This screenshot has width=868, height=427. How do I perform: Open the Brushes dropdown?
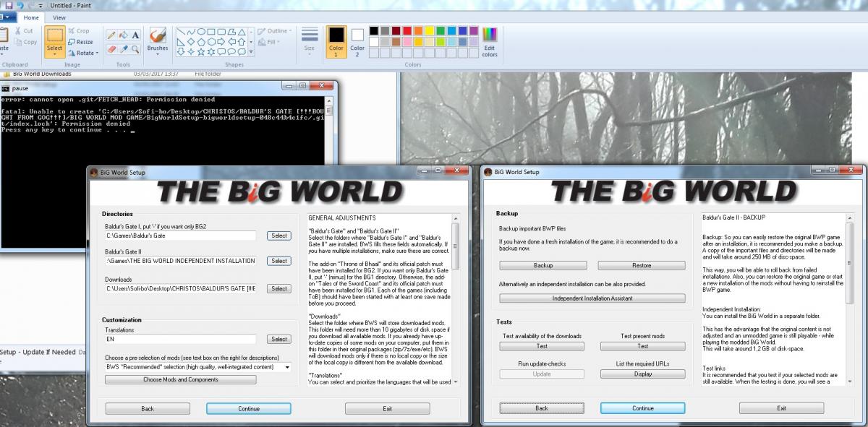(157, 53)
